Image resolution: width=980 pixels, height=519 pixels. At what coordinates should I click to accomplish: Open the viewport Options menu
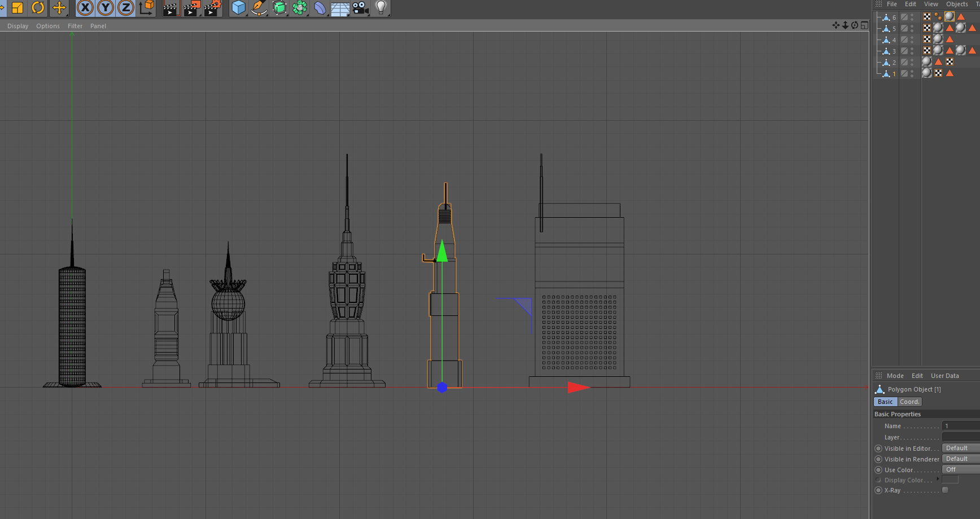pos(48,26)
